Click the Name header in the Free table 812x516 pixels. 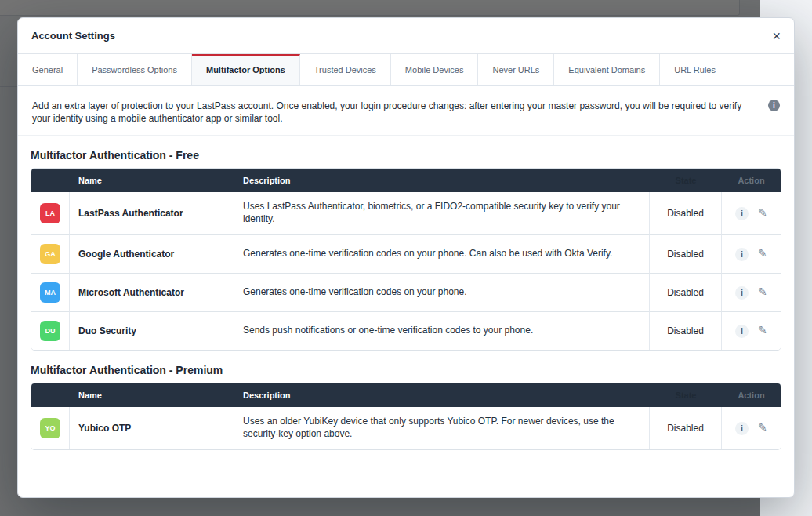coord(90,181)
